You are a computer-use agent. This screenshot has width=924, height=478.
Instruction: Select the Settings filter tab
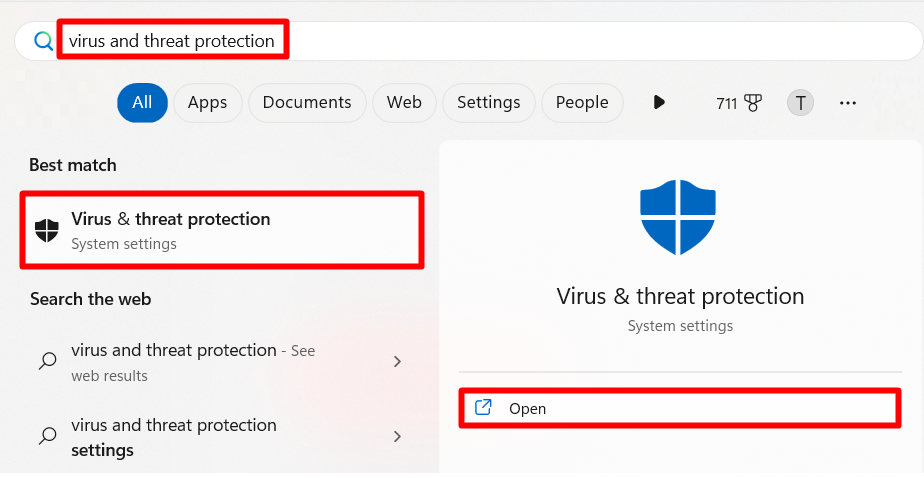pos(489,103)
